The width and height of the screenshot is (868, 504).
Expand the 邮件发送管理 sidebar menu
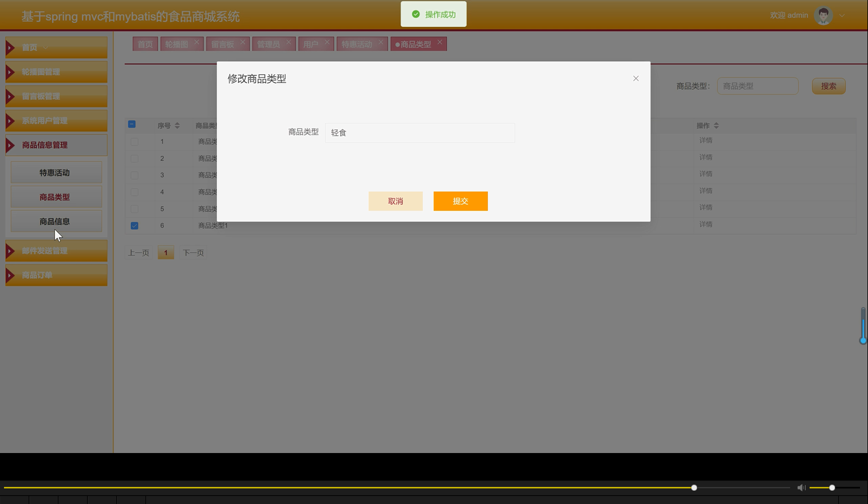click(x=56, y=250)
